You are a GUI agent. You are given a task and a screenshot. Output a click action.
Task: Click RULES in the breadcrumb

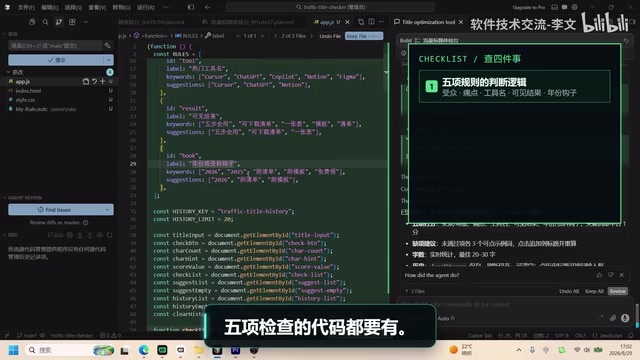coord(187,36)
